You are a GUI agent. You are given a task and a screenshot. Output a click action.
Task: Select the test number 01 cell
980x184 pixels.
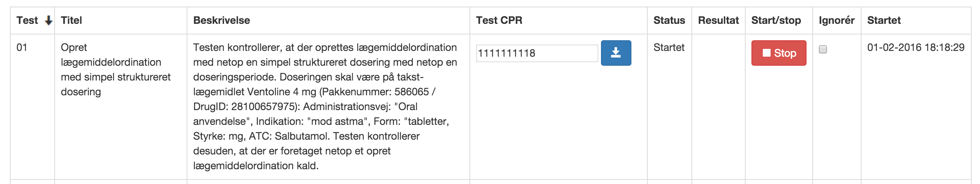pyautogui.click(x=22, y=48)
